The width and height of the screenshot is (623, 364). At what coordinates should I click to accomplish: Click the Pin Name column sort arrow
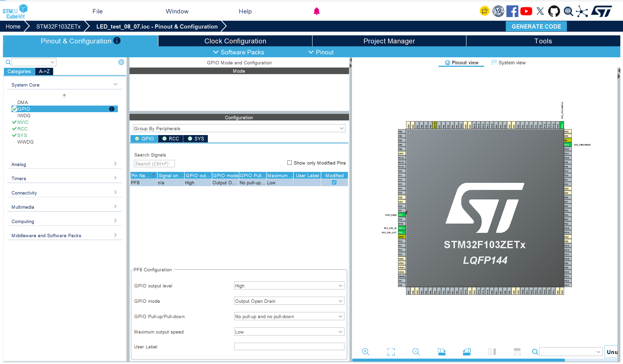153,175
